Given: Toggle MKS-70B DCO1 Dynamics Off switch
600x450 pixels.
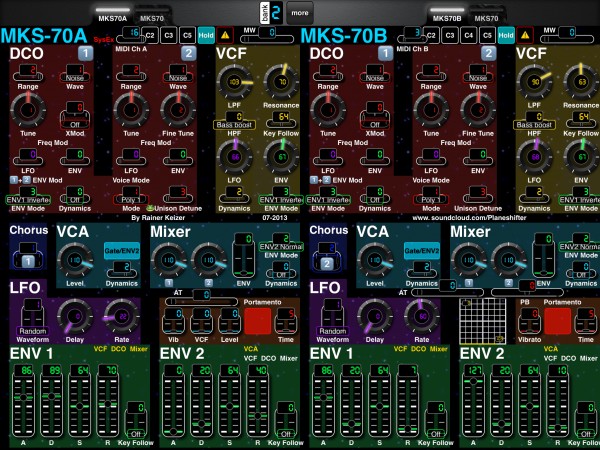Looking at the screenshot, I should [375, 195].
